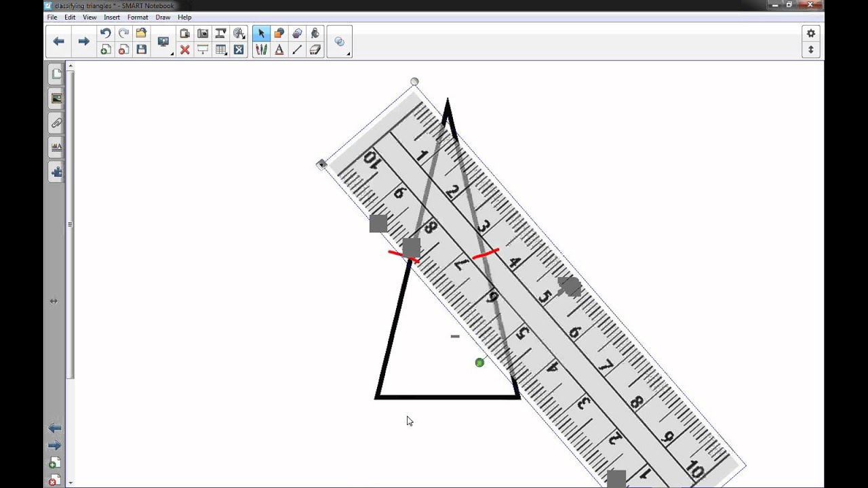Toggle sidebar side with double arrow
The height and width of the screenshot is (488, 868).
(54, 302)
